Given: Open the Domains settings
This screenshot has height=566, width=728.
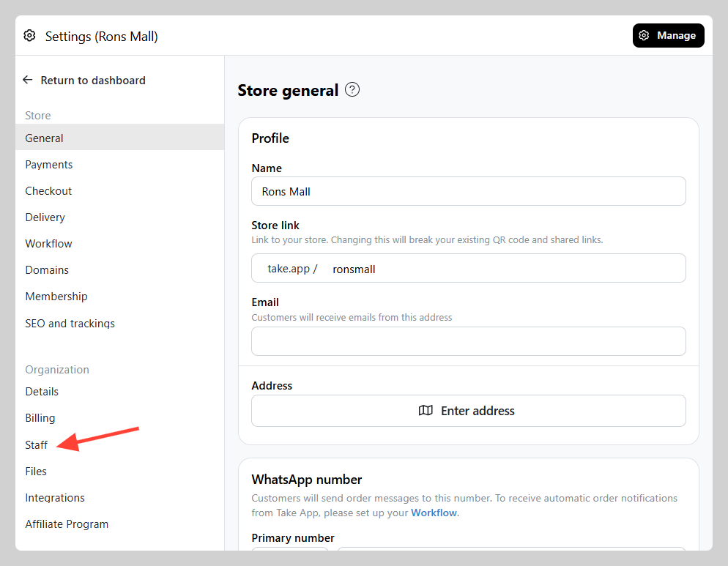Looking at the screenshot, I should pos(47,270).
